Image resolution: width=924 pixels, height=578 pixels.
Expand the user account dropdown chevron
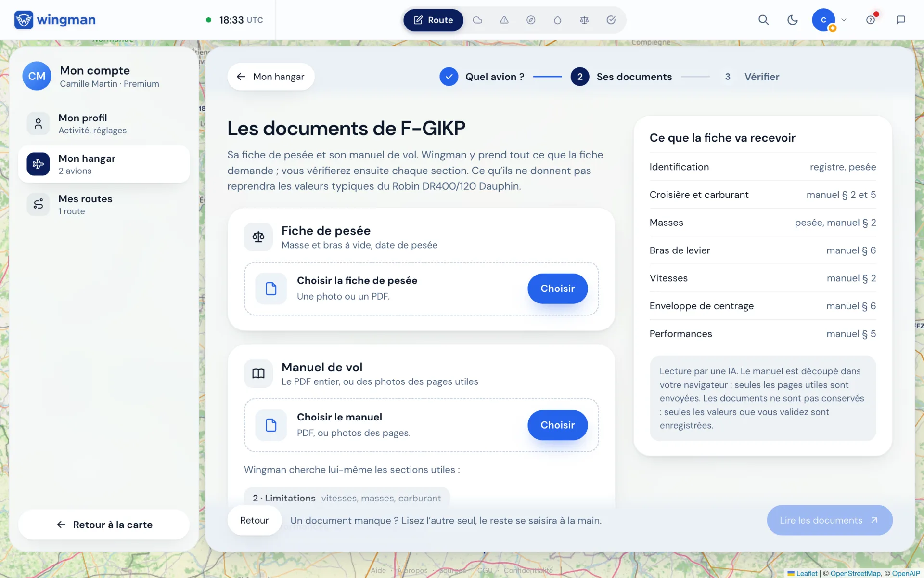844,20
